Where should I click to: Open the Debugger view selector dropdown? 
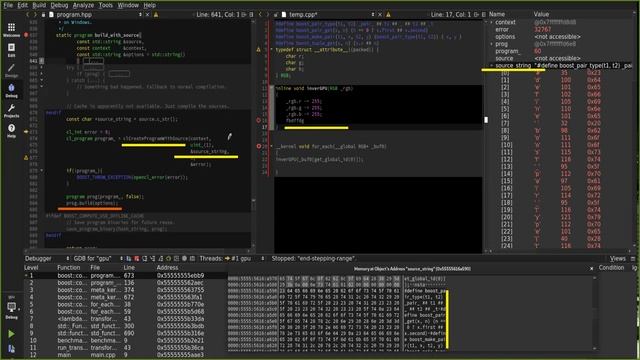[x=47, y=258]
